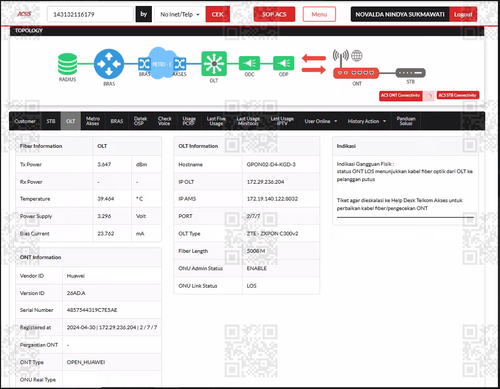The image size is (500, 389).
Task: Open the No Inet/Telp search type dropdown
Action: click(x=180, y=14)
